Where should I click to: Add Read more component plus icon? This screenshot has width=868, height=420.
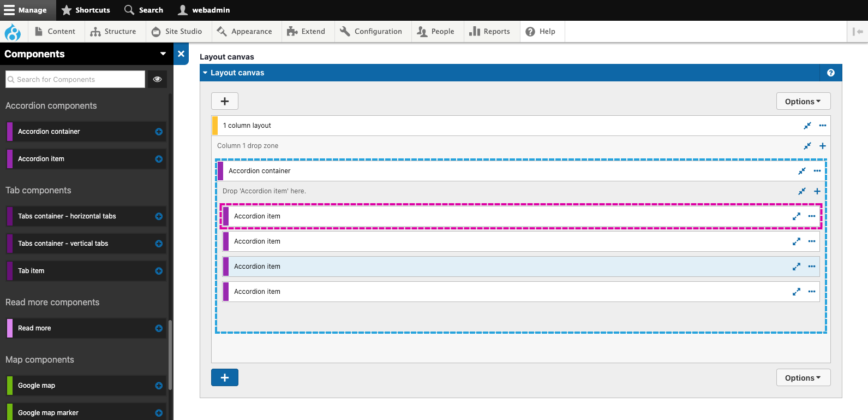[x=159, y=328]
